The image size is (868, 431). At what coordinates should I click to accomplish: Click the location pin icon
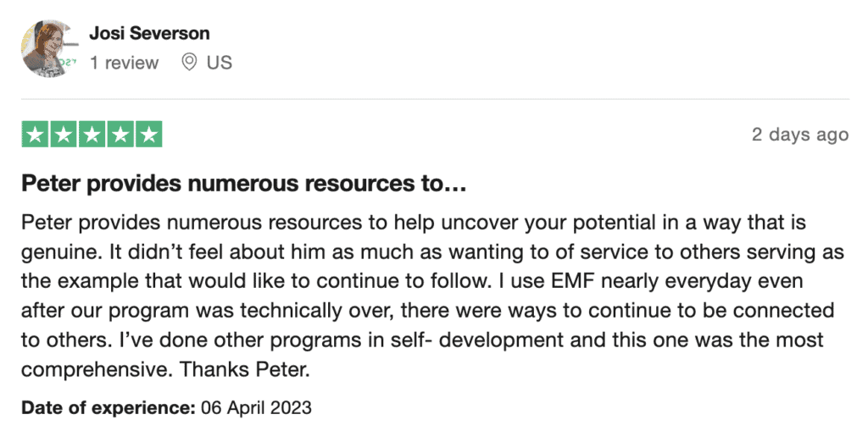pos(190,62)
